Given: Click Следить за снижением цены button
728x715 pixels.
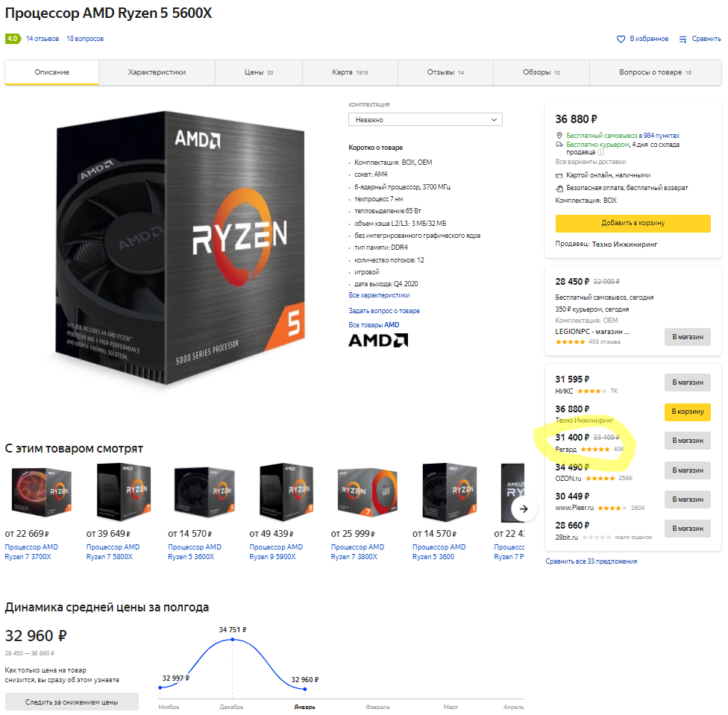Looking at the screenshot, I should pos(72,702).
